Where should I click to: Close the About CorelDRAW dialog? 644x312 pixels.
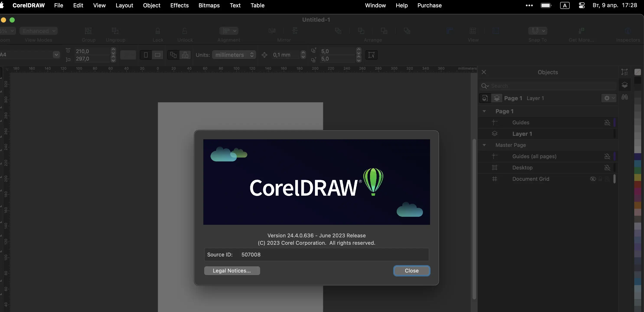coord(411,271)
